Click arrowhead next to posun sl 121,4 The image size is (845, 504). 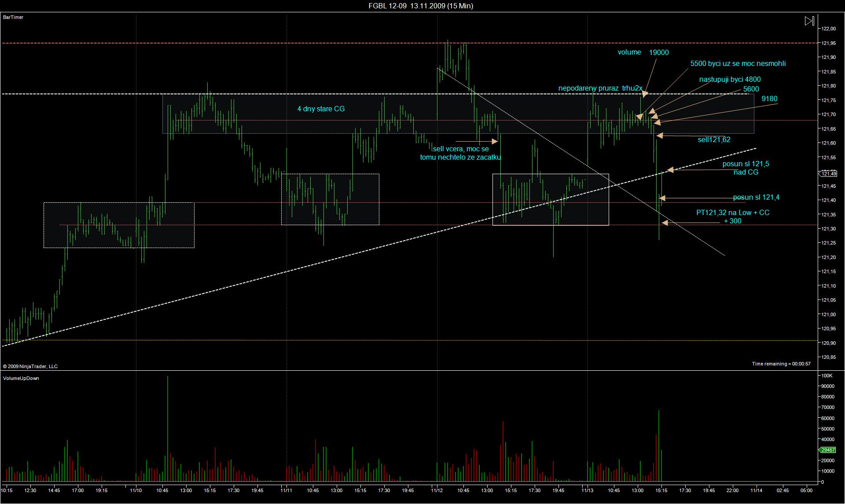[x=662, y=198]
